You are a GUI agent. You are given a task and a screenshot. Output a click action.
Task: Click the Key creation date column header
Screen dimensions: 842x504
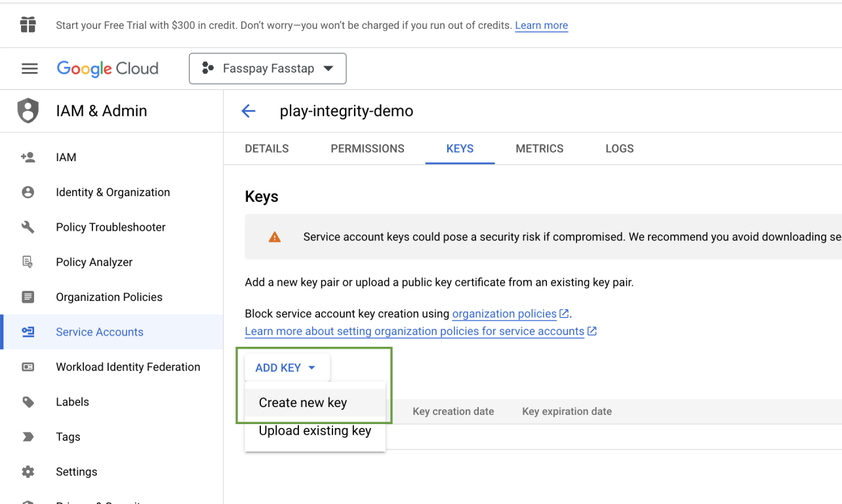pos(453,412)
